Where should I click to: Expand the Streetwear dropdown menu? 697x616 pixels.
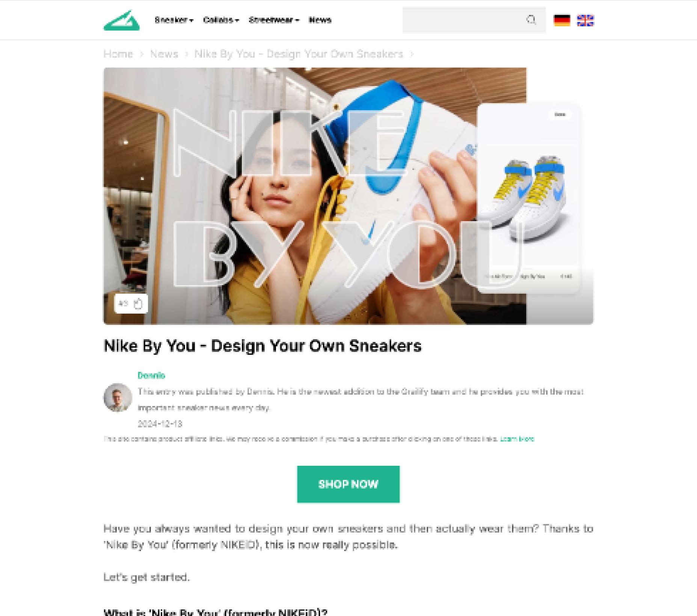[x=274, y=20]
